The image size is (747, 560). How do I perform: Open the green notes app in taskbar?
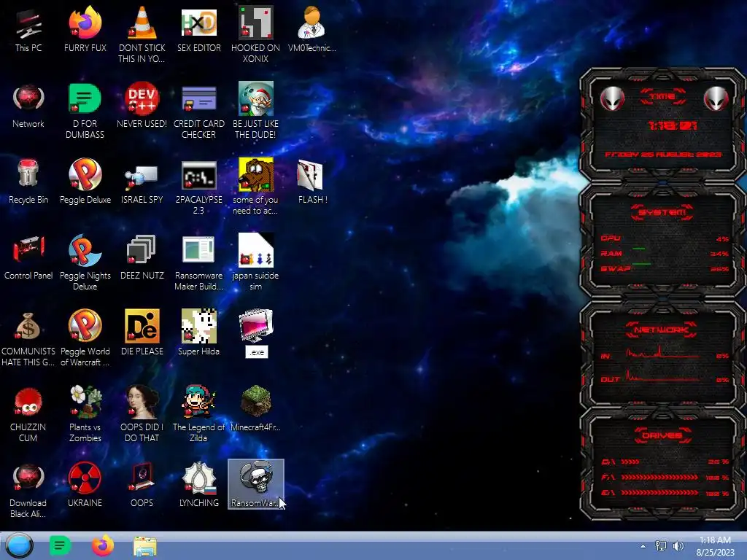pos(60,545)
